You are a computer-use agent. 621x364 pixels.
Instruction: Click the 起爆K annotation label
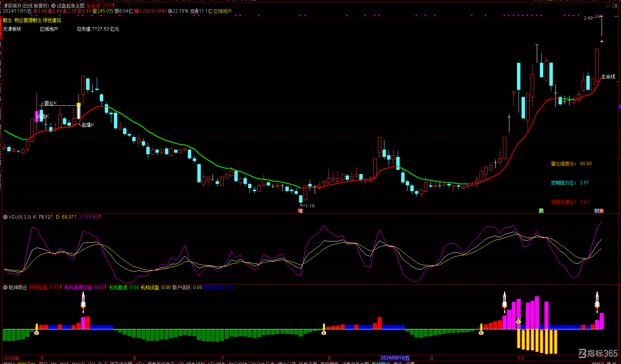[x=88, y=125]
